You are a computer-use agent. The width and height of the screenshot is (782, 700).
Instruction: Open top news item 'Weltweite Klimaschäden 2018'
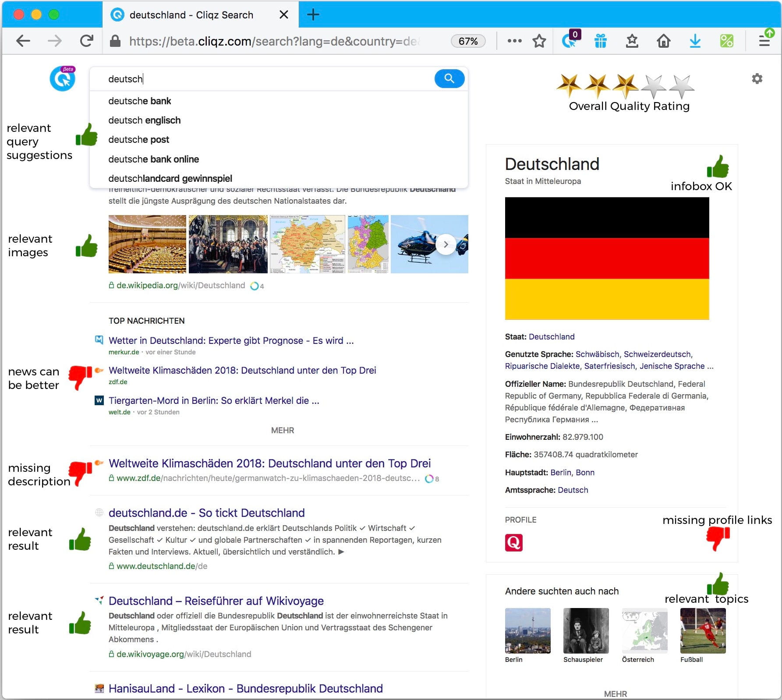242,371
